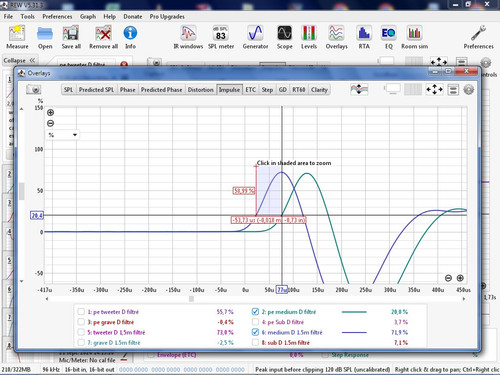Capture overlay graph with camera icon

click(34, 90)
